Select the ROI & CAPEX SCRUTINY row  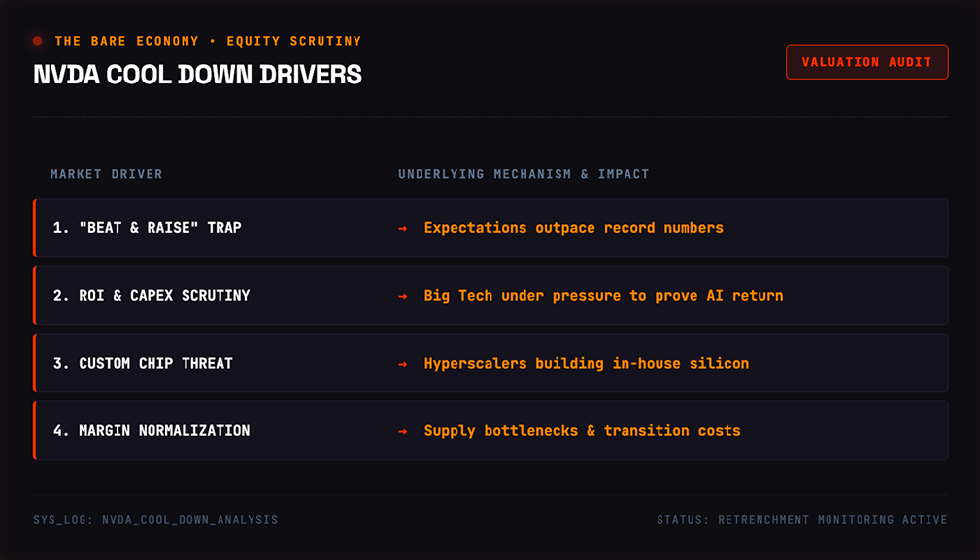(x=490, y=295)
